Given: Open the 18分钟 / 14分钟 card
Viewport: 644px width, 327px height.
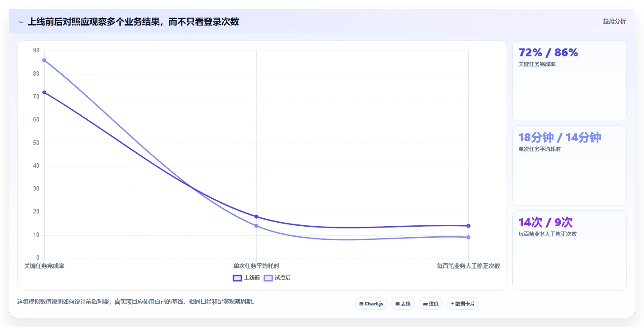Looking at the screenshot, I should coord(569,165).
